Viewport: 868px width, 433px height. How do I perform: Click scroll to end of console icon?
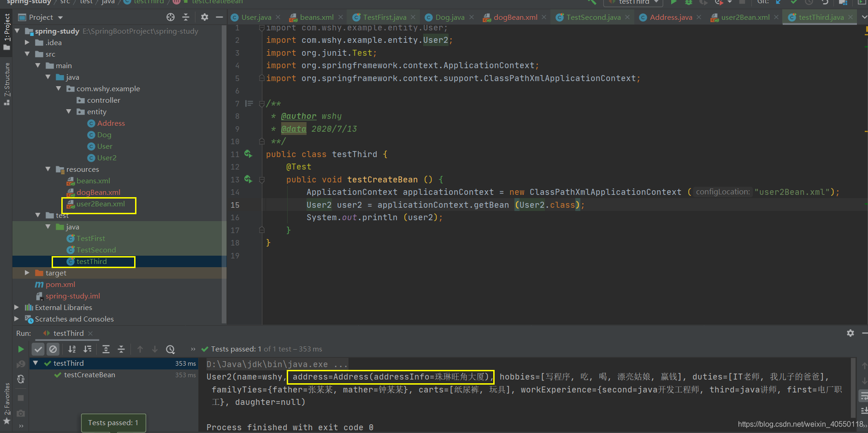(864, 410)
